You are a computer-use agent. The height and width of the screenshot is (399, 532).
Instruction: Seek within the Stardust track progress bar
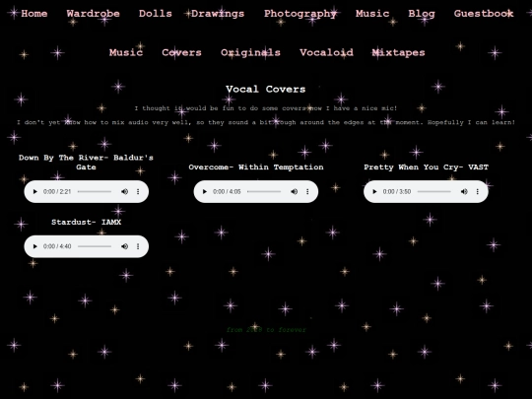(x=95, y=246)
